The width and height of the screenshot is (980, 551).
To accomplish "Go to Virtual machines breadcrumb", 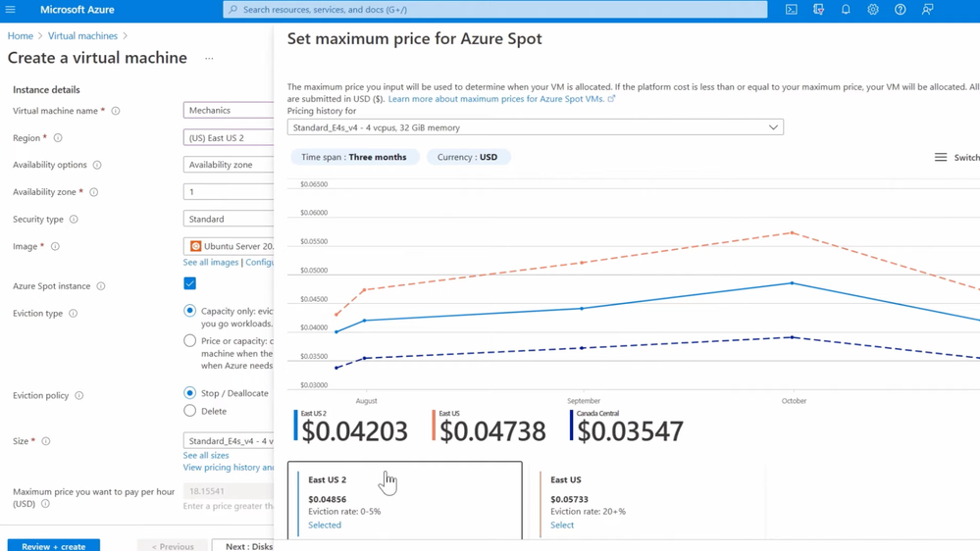I will point(82,35).
